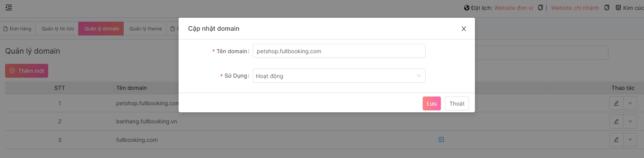
Task: Open the Sử Dụng dropdown
Action: tap(339, 76)
